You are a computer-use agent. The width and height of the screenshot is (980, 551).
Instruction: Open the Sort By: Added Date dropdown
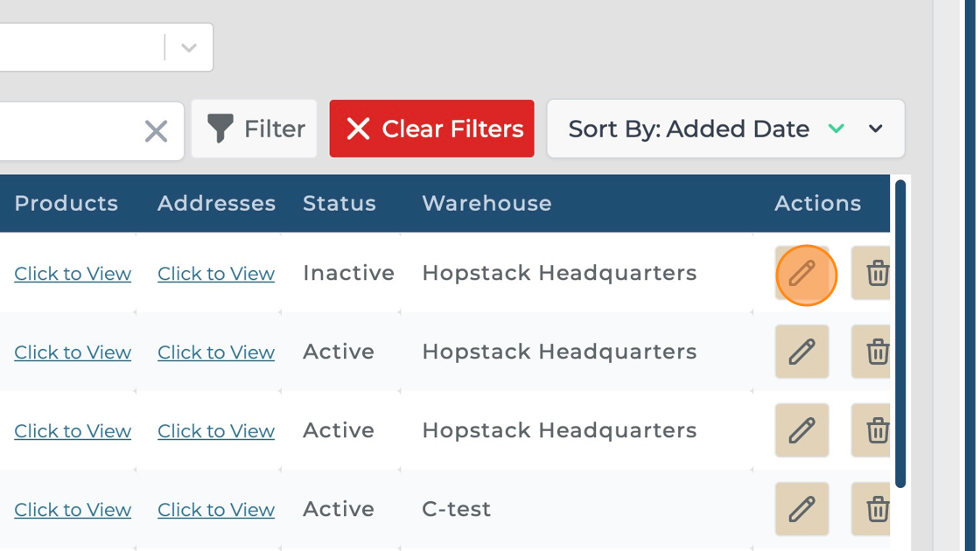tap(876, 129)
